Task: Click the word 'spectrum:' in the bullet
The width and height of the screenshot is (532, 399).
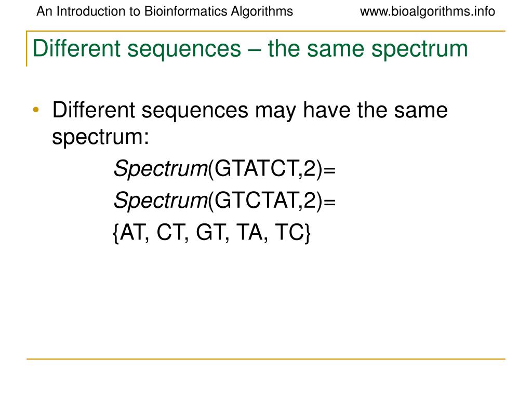Action: pos(100,137)
